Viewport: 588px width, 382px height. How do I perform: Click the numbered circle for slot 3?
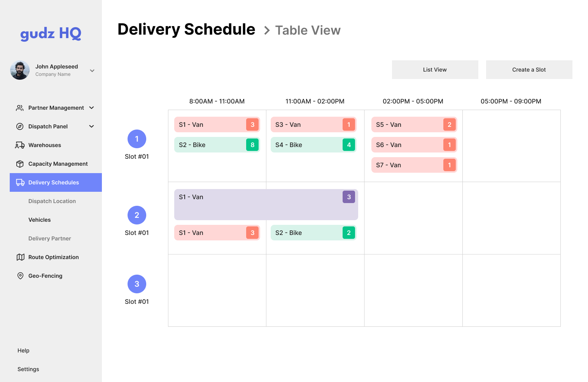(137, 284)
